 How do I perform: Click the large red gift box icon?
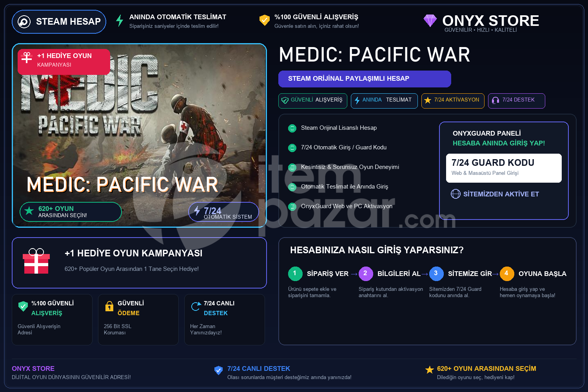tap(36, 261)
